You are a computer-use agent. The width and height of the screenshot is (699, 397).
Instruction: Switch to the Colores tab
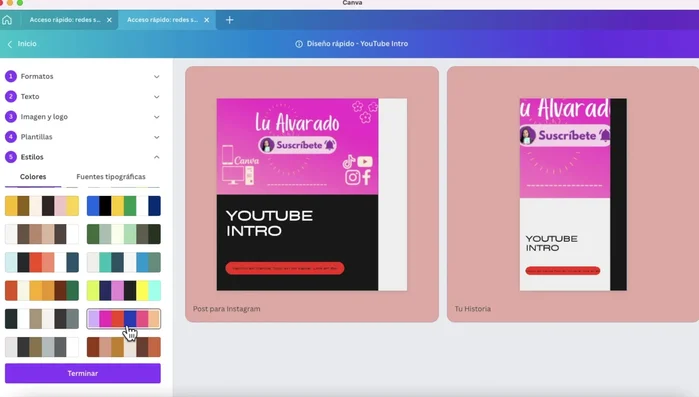(33, 177)
